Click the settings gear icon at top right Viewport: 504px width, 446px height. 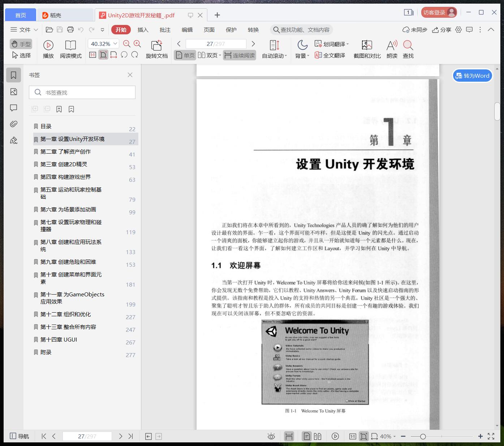tap(458, 30)
